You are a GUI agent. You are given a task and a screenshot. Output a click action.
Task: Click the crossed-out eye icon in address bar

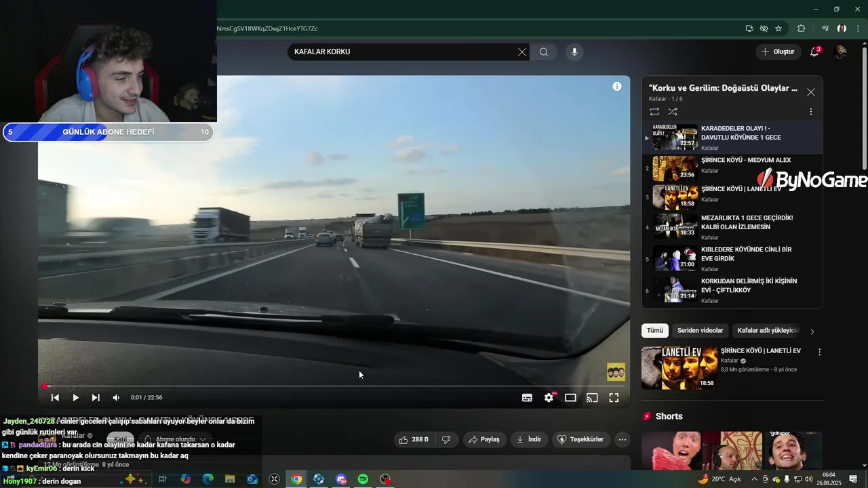click(x=764, y=28)
